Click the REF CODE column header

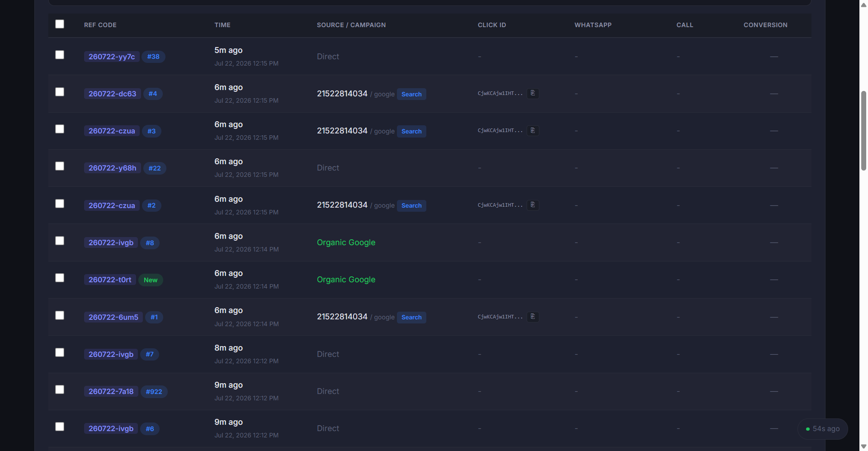pos(100,25)
